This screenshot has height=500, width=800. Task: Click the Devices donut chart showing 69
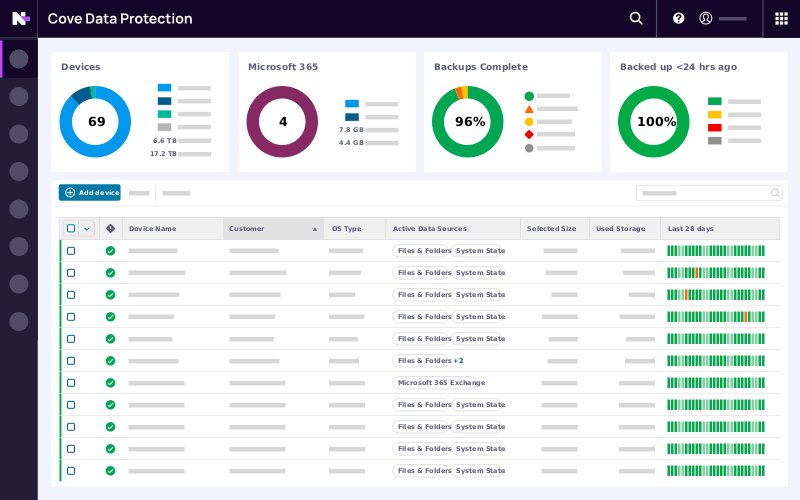click(x=95, y=121)
